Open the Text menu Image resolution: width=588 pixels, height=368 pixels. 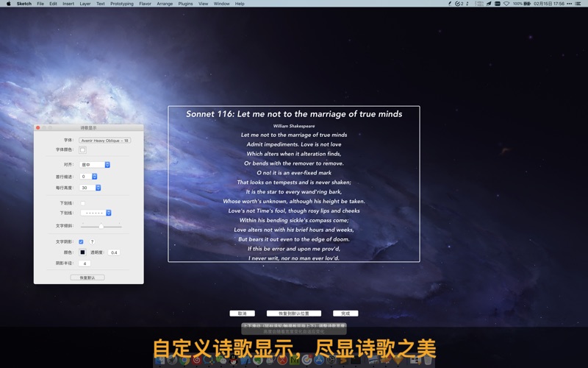coord(101,4)
